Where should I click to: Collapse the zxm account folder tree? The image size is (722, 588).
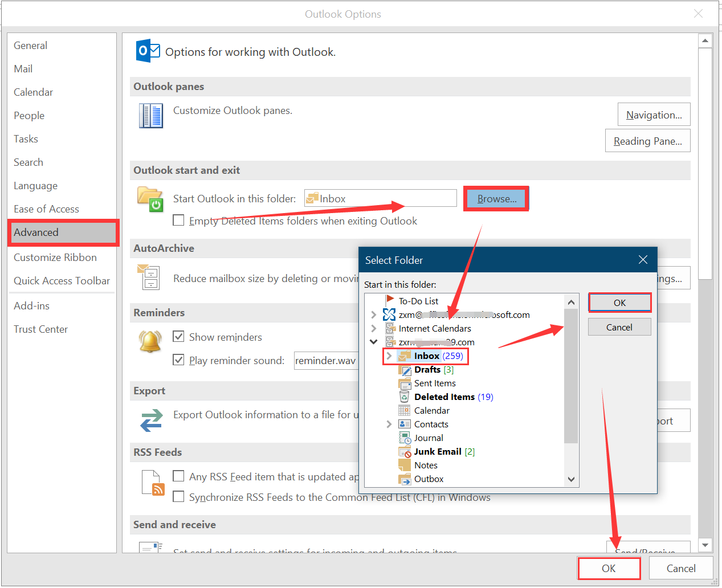(373, 342)
